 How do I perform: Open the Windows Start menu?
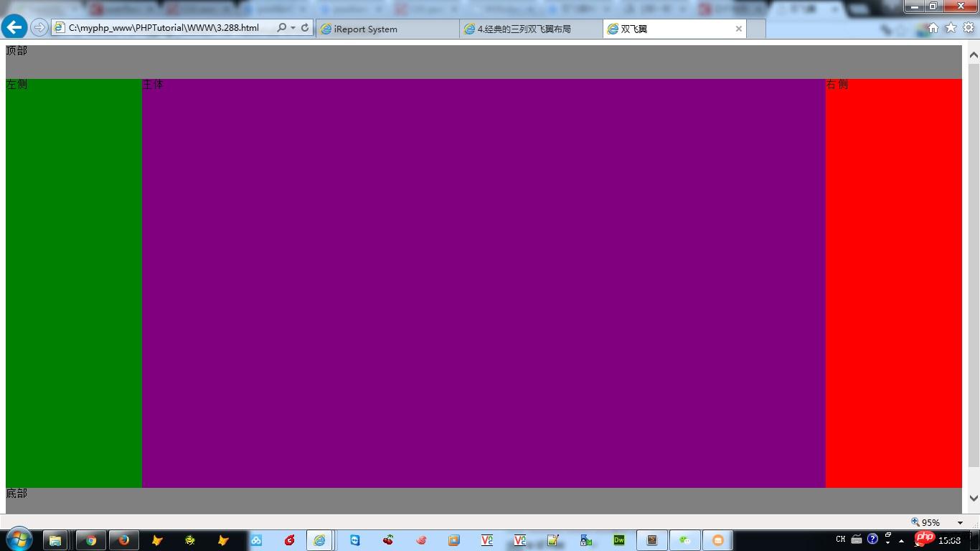19,540
